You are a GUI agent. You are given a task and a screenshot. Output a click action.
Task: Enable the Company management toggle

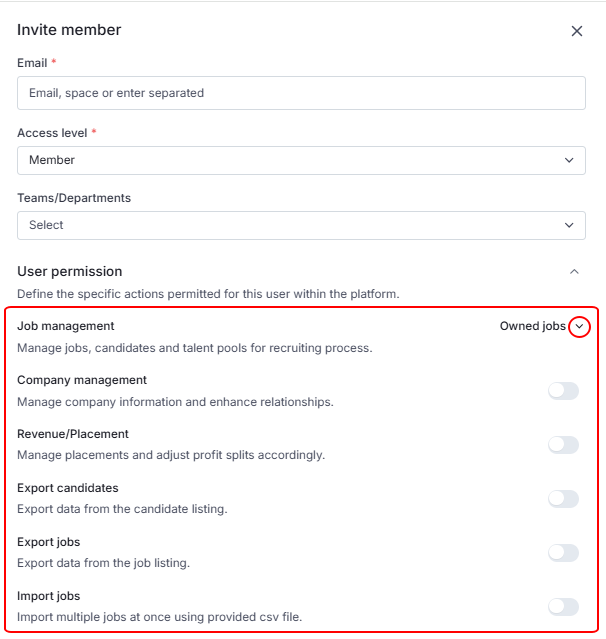point(563,391)
